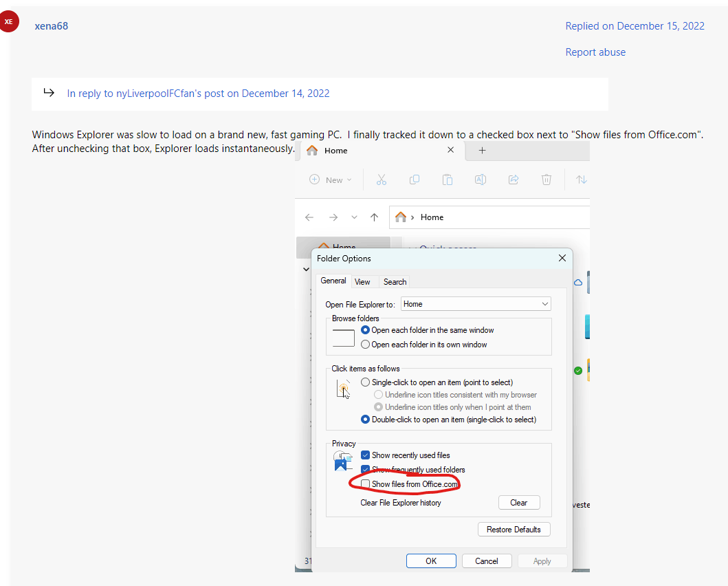Image resolution: width=728 pixels, height=586 pixels.
Task: Click the navigate up arrow icon
Action: 374,217
